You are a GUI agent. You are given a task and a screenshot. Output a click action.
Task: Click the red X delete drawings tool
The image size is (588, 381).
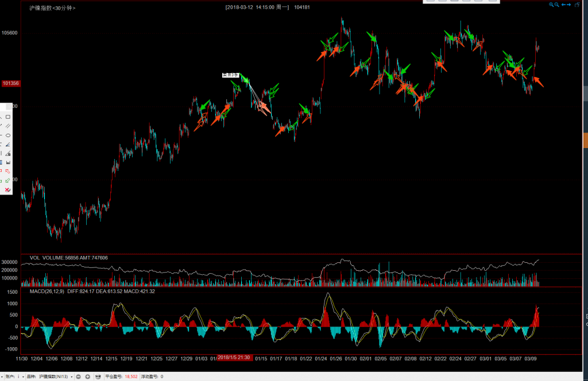7,189
